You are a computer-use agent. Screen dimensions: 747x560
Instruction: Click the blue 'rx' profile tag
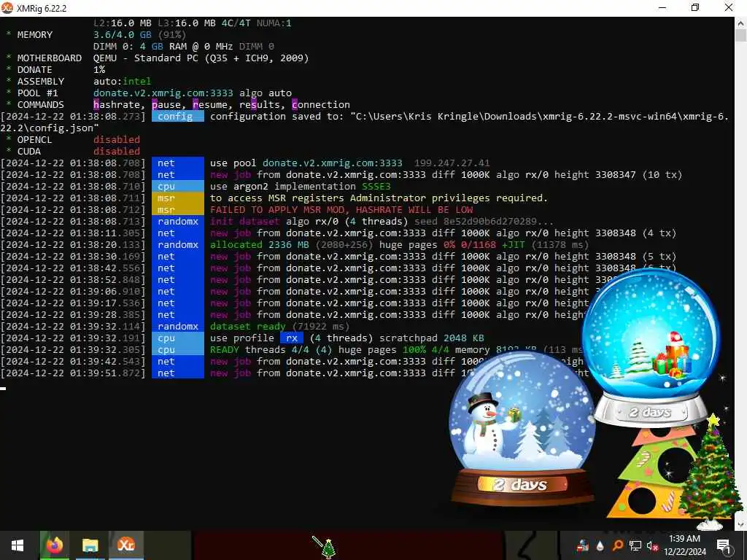292,338
